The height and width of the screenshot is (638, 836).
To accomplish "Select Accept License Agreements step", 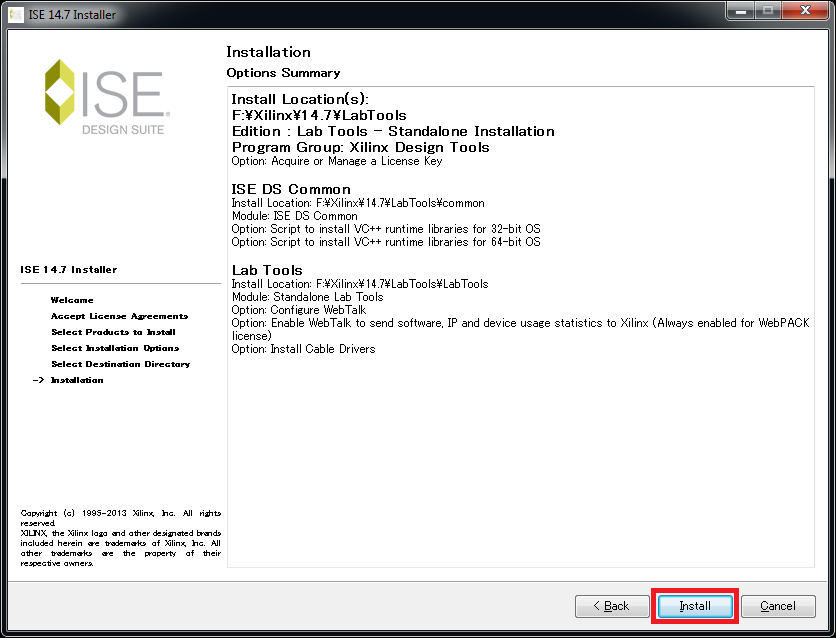I will [x=119, y=316].
